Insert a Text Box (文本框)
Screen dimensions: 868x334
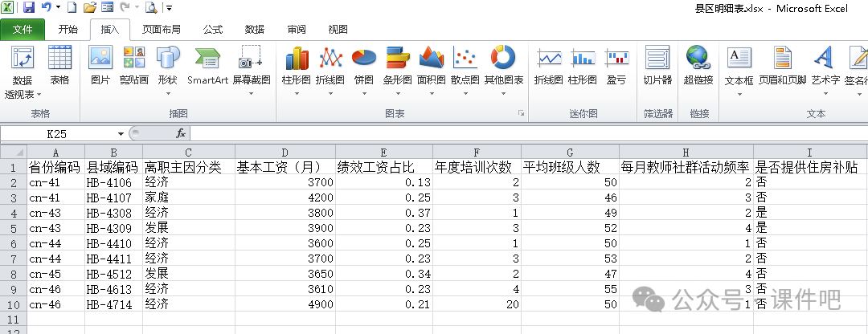tap(739, 71)
